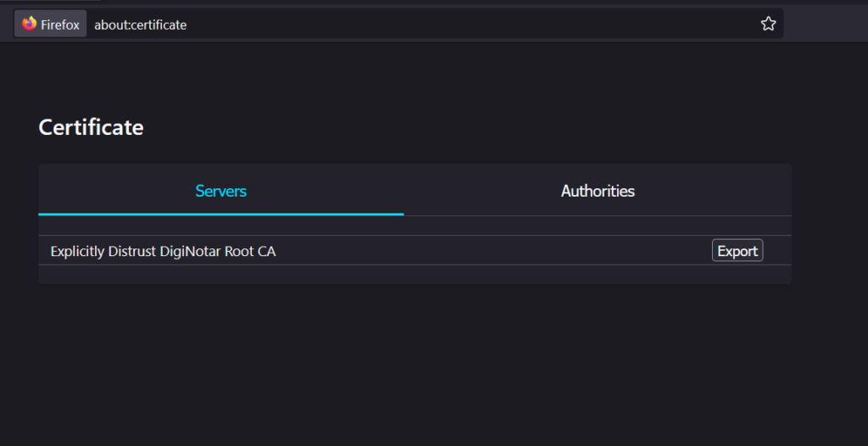This screenshot has height=446, width=868.
Task: Click the Firefox logo in the address bar
Action: 30,24
